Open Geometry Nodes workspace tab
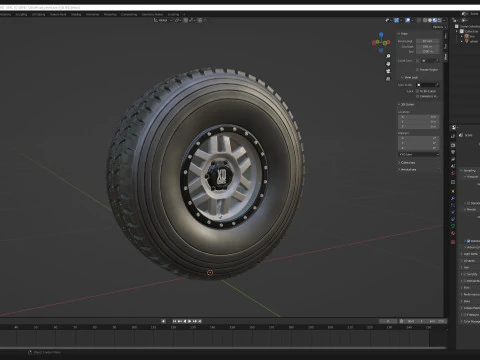Viewport: 480px width, 360px height. click(x=152, y=15)
